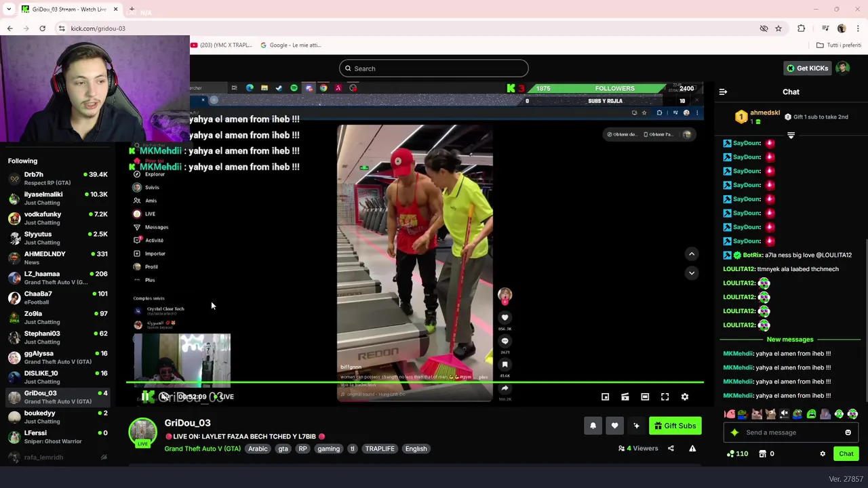This screenshot has width=868, height=488.
Task: Open Chrome media control icon
Action: coord(825,28)
